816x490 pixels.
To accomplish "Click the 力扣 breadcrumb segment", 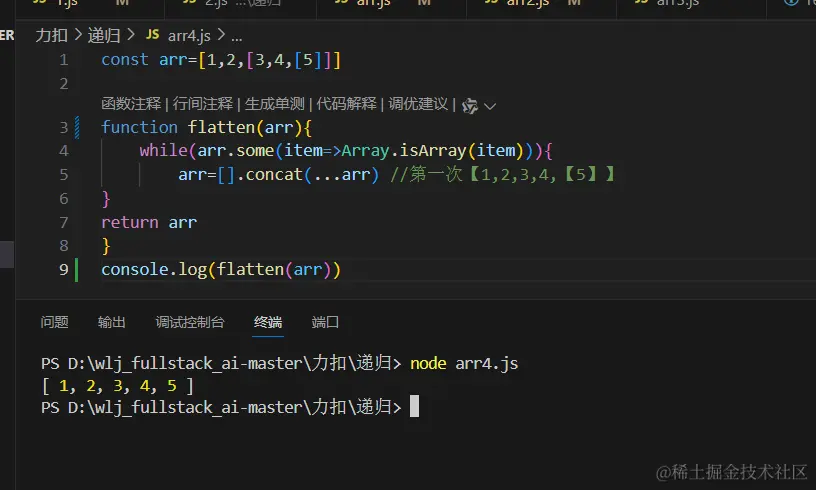I will pos(52,35).
